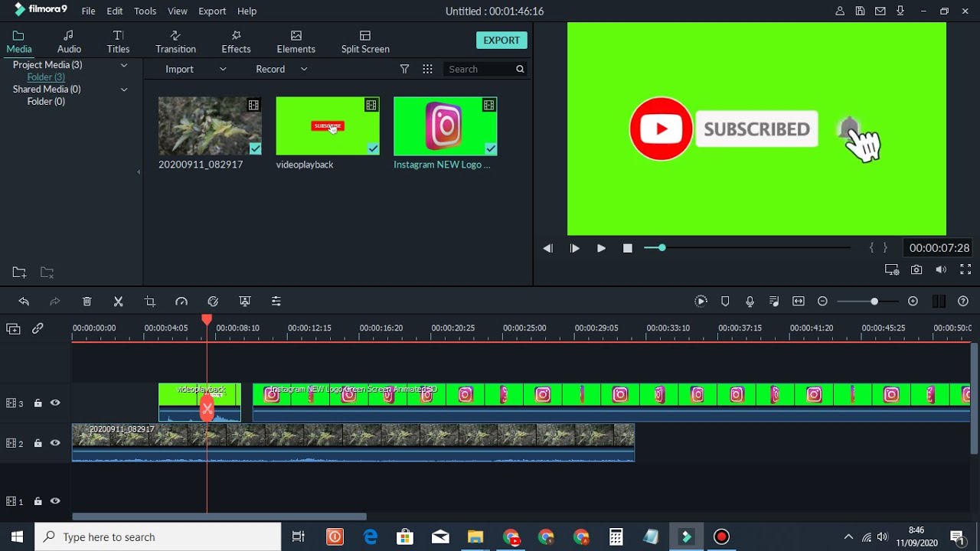Screen dimensions: 980x551
Task: Hide track 1 with eye icon
Action: [55, 501]
